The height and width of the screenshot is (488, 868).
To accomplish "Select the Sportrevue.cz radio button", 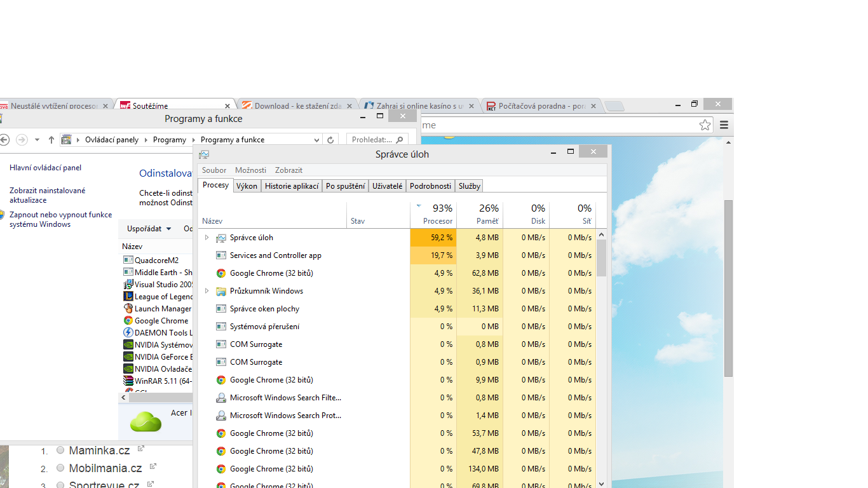I will 60,485.
